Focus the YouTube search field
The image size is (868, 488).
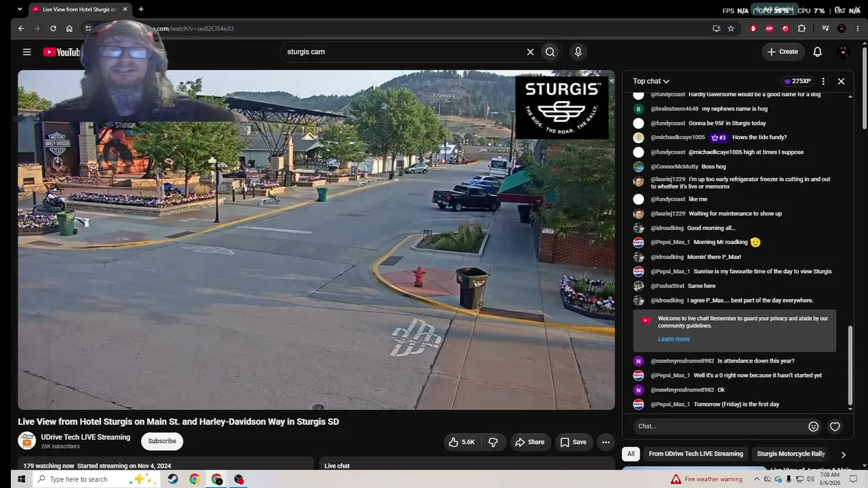tap(403, 52)
